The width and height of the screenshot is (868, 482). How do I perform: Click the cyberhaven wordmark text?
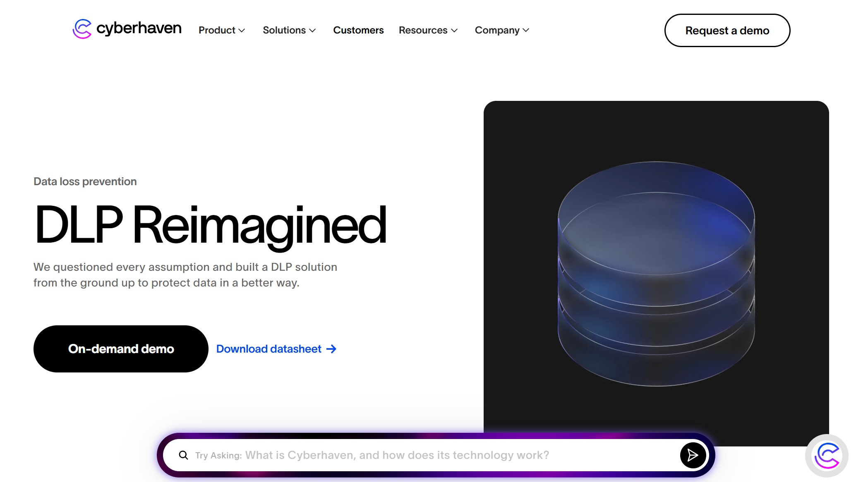click(139, 28)
